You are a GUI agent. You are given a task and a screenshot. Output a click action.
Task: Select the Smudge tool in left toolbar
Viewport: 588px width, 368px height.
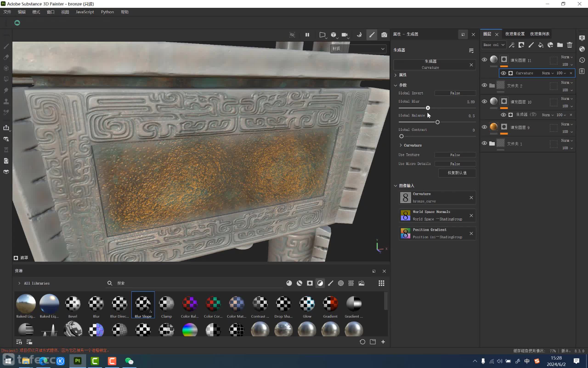(6, 90)
